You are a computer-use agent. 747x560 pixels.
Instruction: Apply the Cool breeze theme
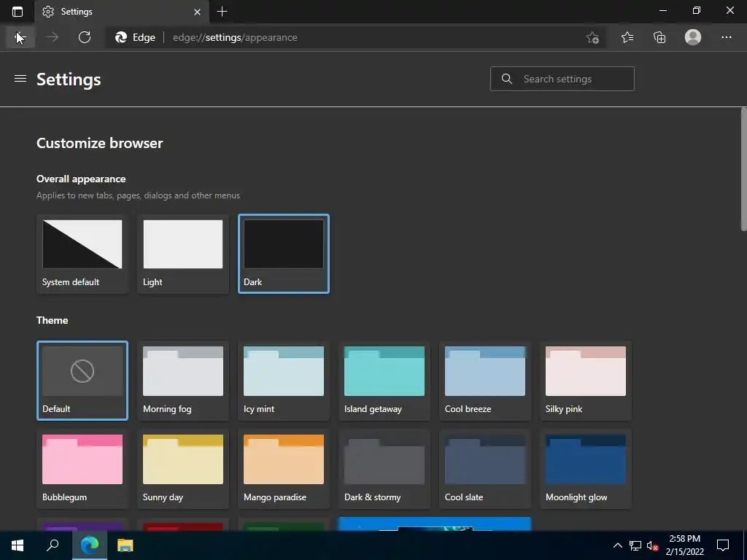coord(485,380)
